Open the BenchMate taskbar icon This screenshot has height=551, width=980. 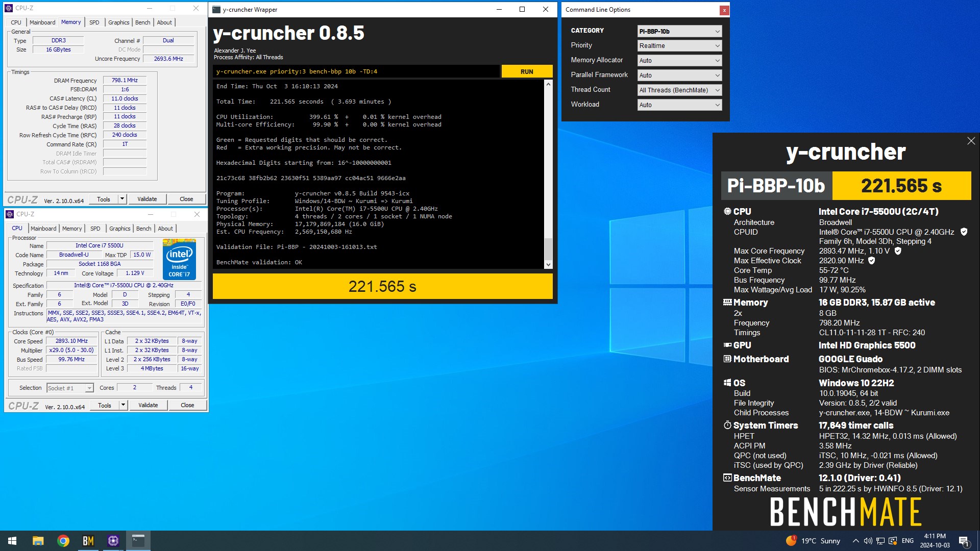coord(88,541)
